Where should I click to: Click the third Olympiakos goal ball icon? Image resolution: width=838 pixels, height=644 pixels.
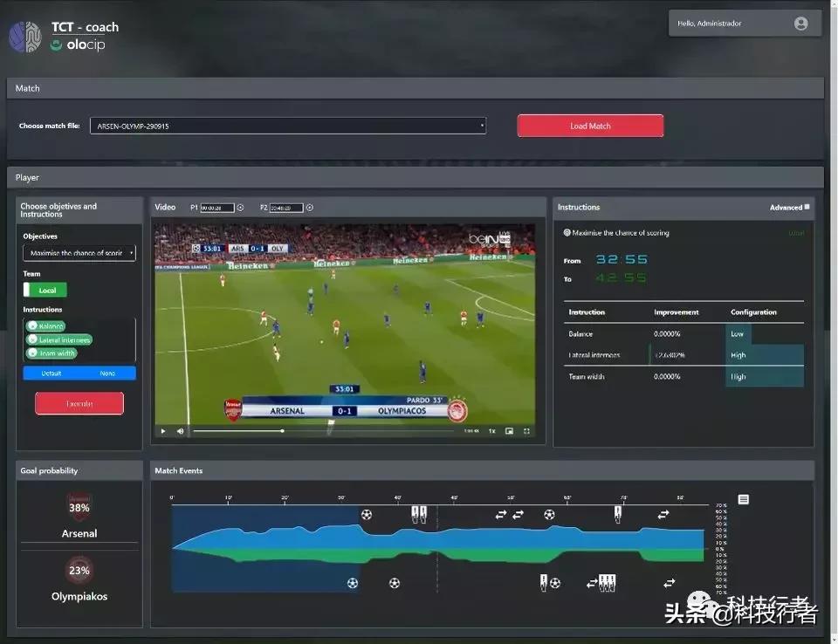click(x=555, y=583)
